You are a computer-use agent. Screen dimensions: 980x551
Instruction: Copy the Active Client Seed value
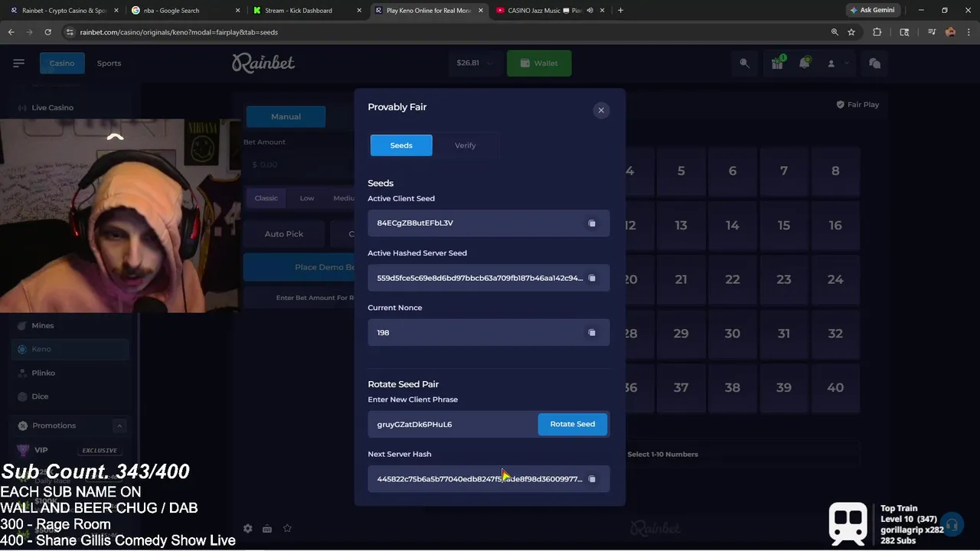[x=592, y=223]
